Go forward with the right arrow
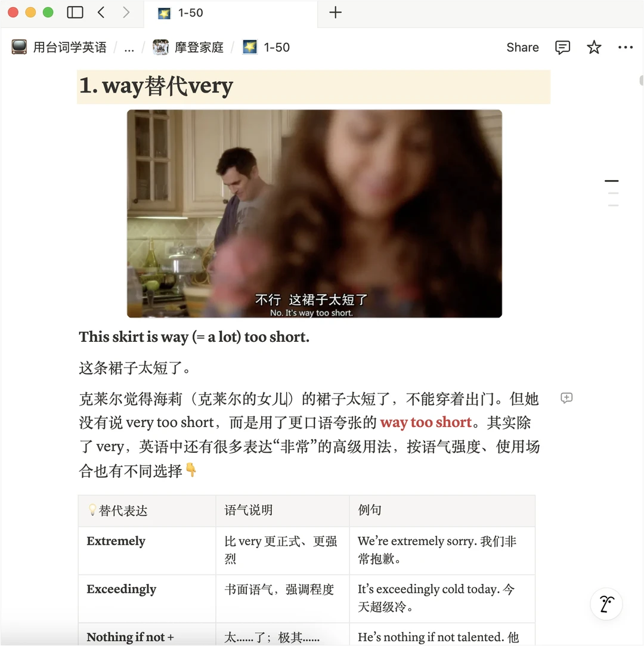The image size is (644, 646). (126, 13)
